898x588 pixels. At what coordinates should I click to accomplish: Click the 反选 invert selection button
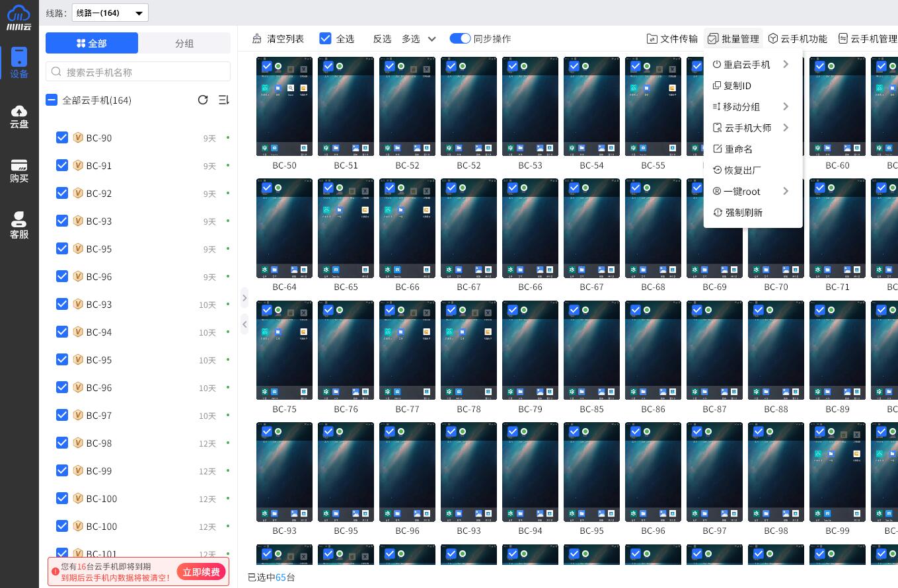[x=382, y=38]
